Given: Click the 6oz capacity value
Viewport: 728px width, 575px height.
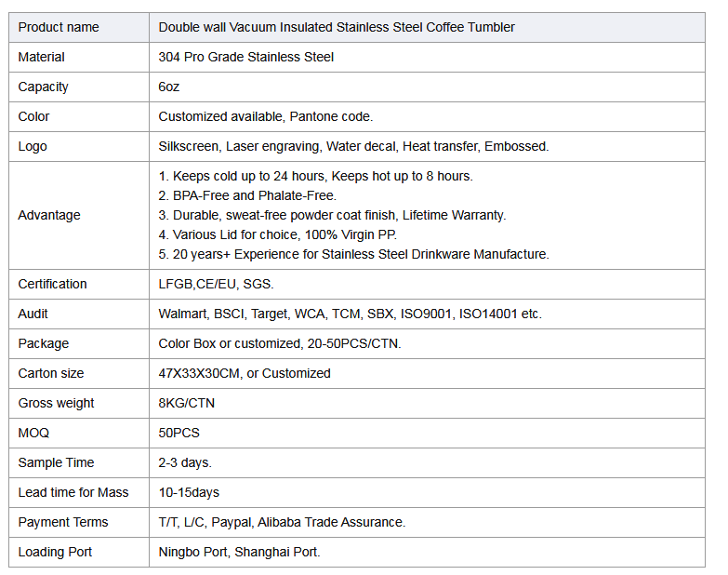Looking at the screenshot, I should point(170,87).
